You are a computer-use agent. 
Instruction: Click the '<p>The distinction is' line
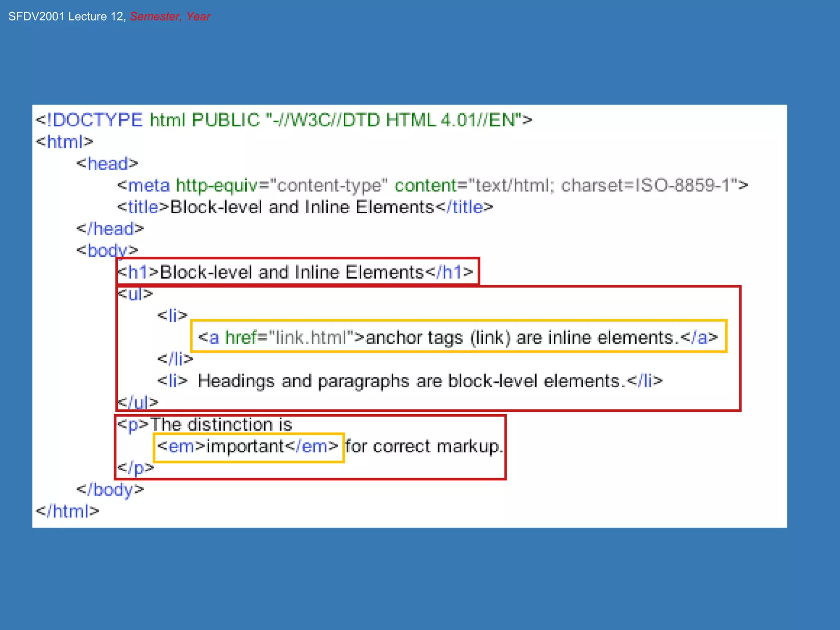205,425
